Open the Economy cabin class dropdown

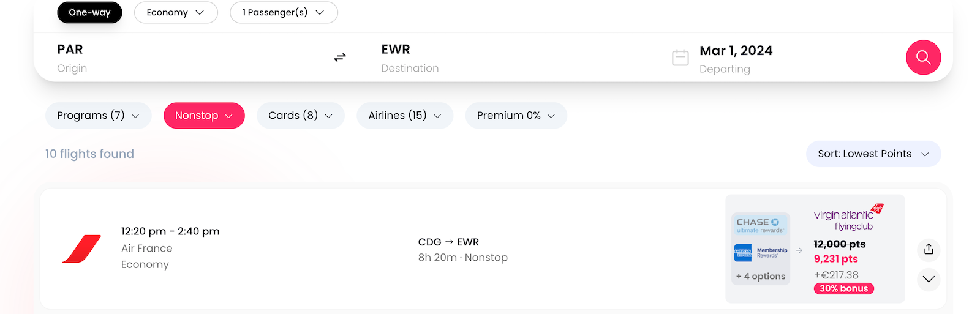[175, 12]
